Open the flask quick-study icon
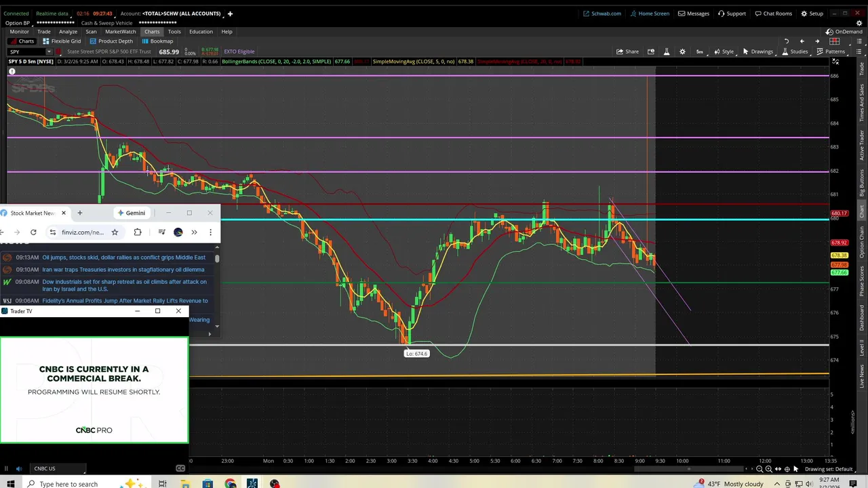Image resolution: width=868 pixels, height=488 pixels. coord(667,52)
